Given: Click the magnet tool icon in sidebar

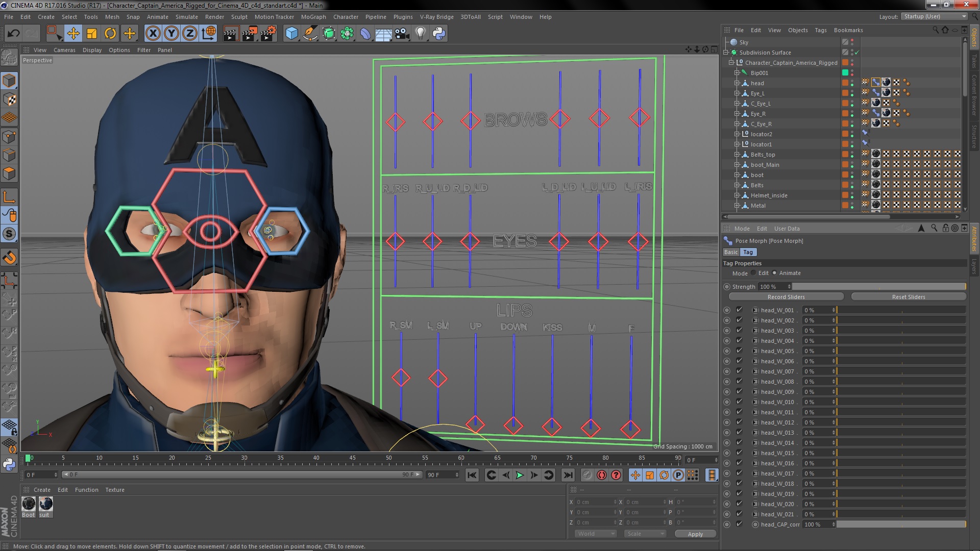Looking at the screenshot, I should 9,258.
